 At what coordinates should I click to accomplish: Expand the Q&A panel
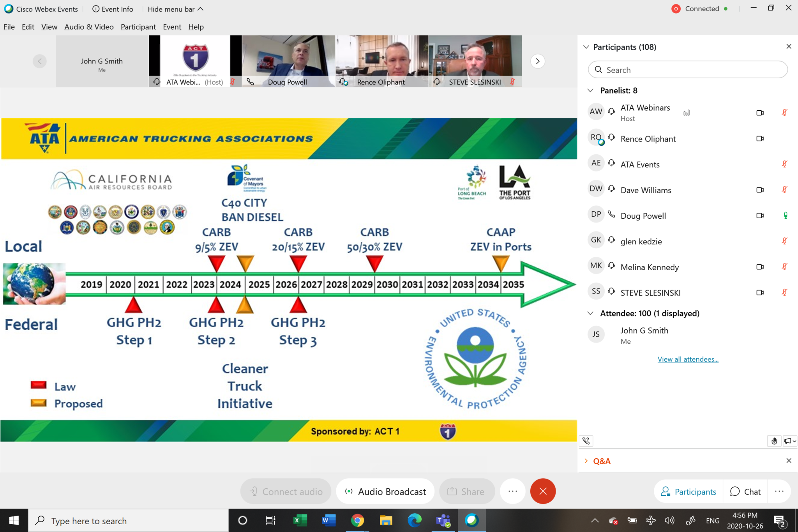[586, 461]
